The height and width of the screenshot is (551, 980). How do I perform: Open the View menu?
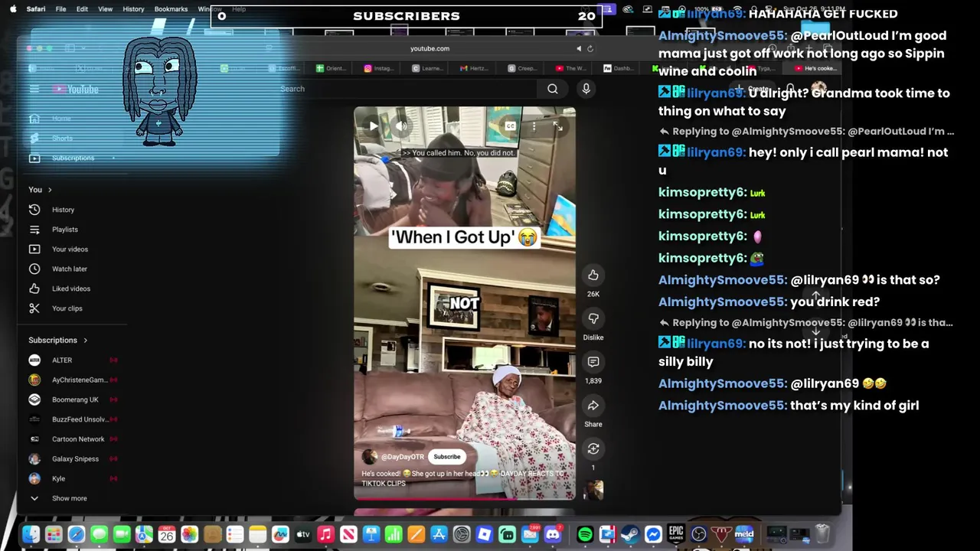pos(105,9)
